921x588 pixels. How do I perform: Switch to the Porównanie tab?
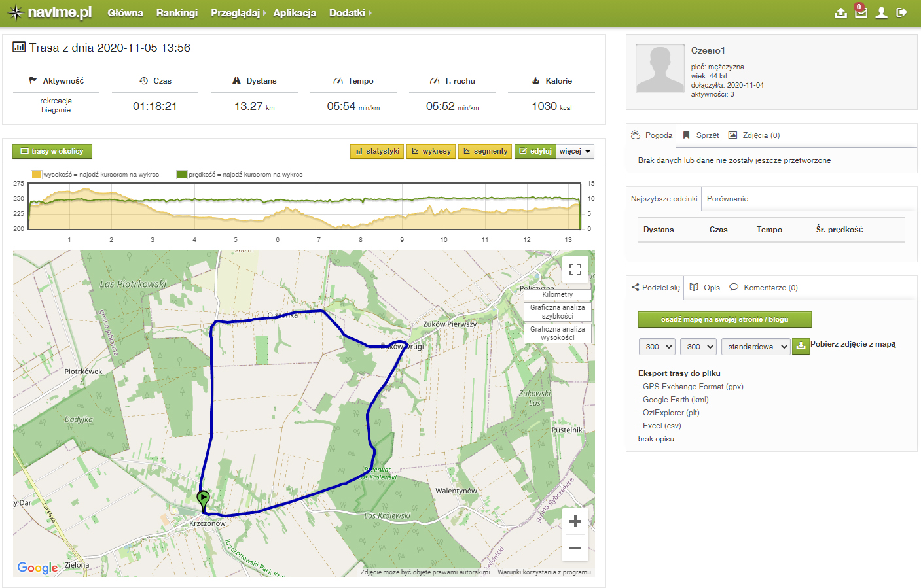727,199
